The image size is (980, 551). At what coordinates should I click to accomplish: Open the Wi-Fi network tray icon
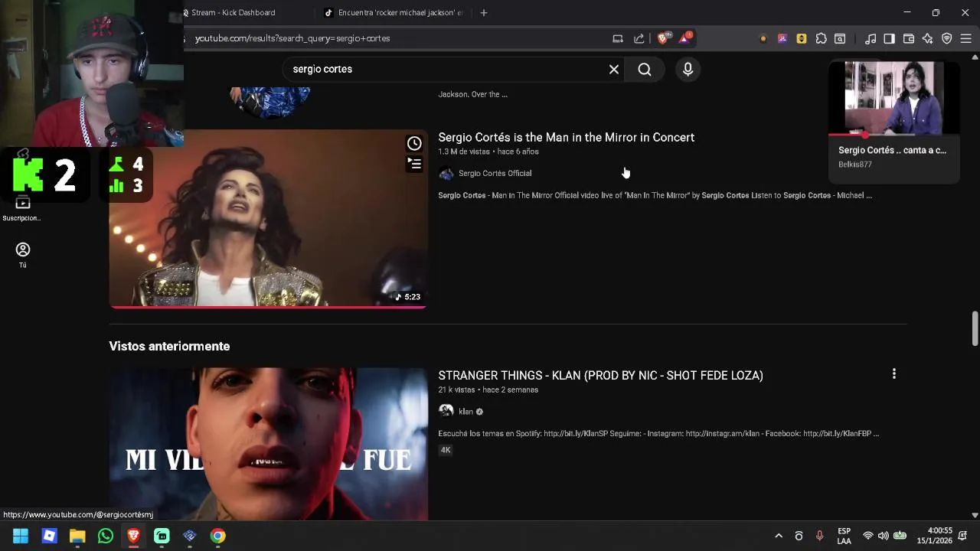(x=867, y=536)
